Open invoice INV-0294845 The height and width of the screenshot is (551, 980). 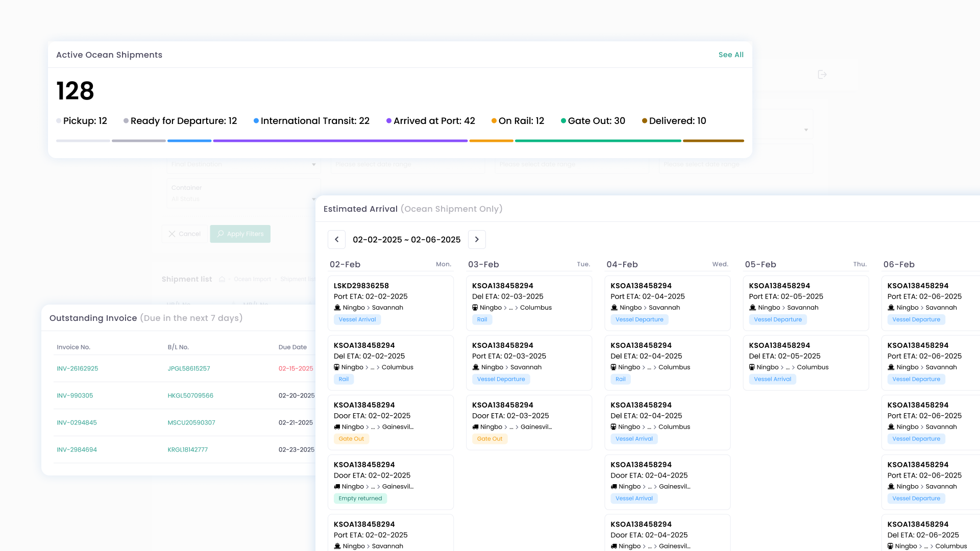click(x=77, y=422)
